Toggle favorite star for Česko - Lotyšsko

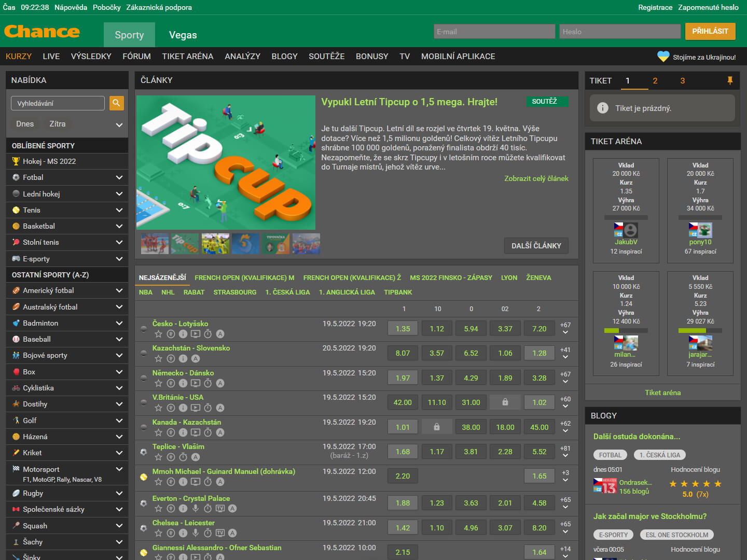pos(158,334)
